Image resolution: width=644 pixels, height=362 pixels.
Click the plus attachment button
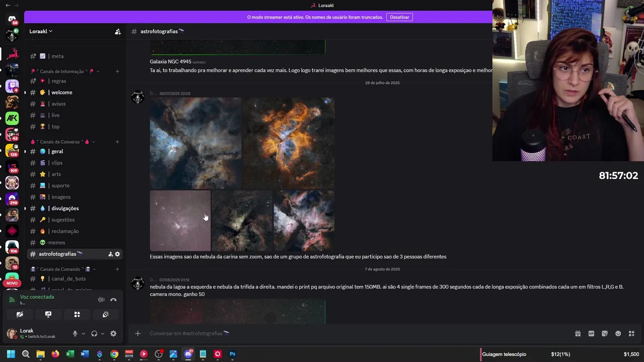pos(138,333)
